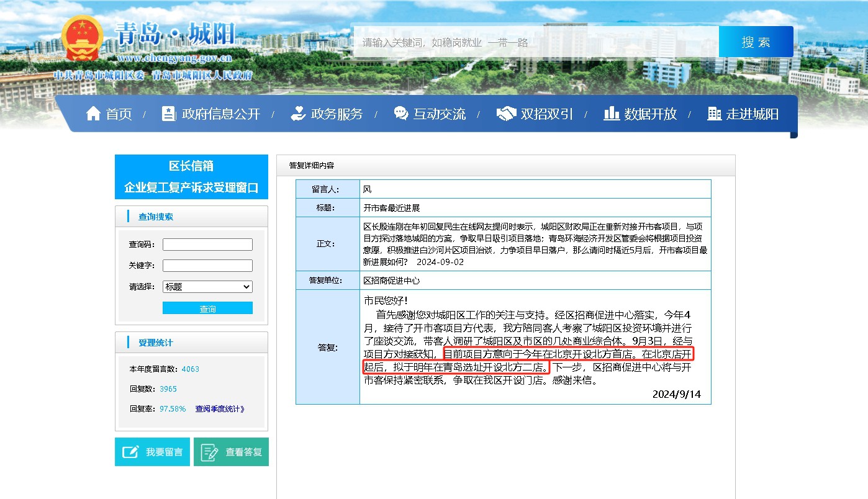Click the 企业复工复产诉求受理窗口 link
This screenshot has width=868, height=499.
191,187
